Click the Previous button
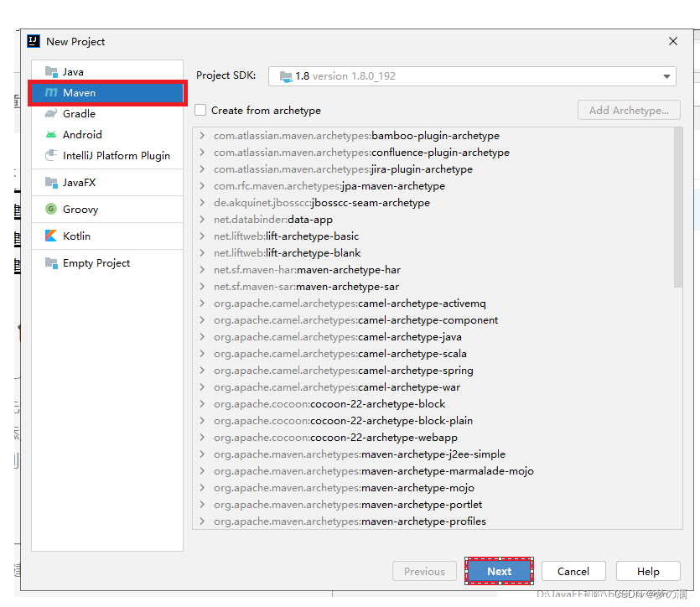 coord(424,571)
